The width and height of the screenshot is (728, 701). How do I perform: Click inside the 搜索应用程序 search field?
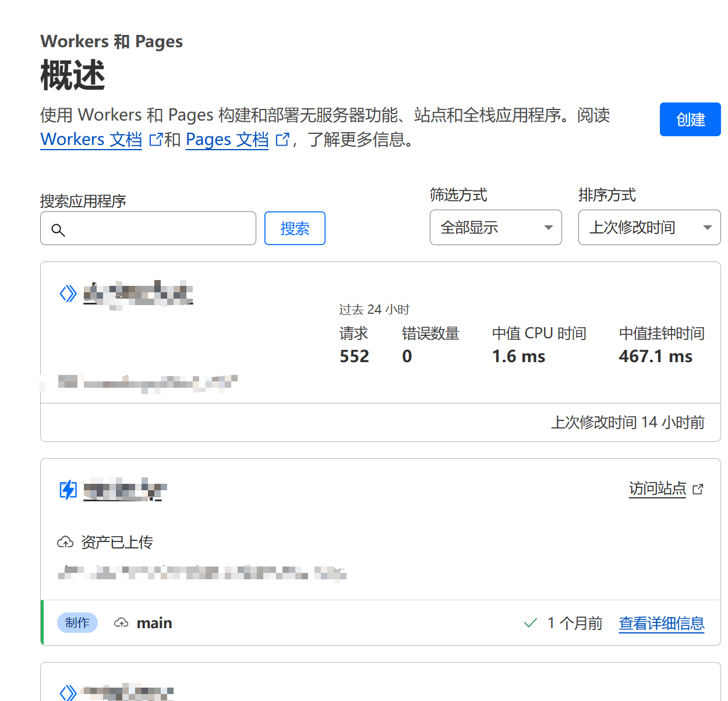[148, 228]
